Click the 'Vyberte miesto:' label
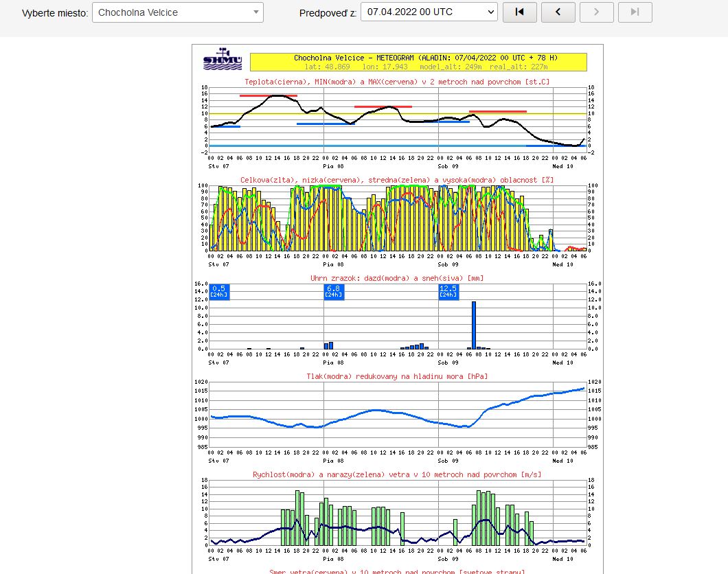Screen dimensions: 728x574 [55, 13]
